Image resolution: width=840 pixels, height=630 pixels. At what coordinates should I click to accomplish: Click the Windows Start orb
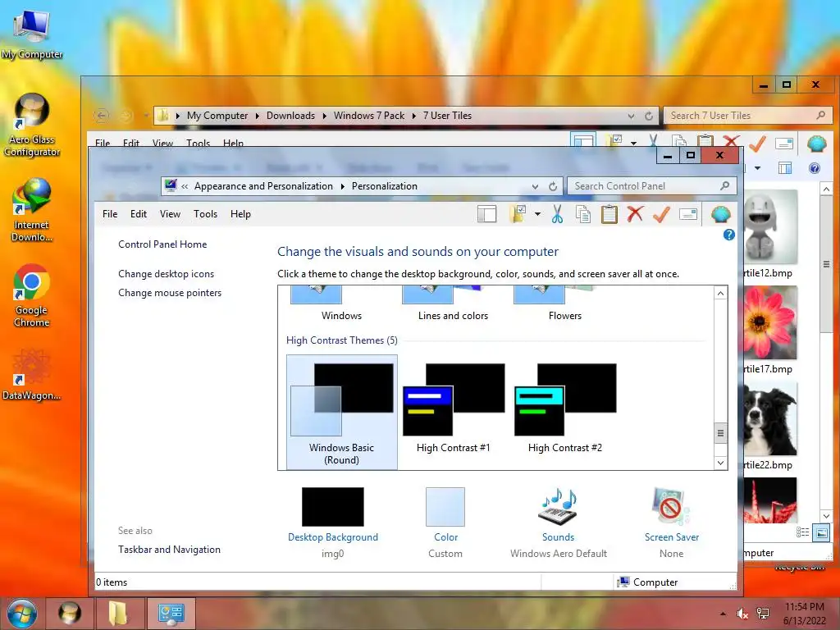point(22,614)
